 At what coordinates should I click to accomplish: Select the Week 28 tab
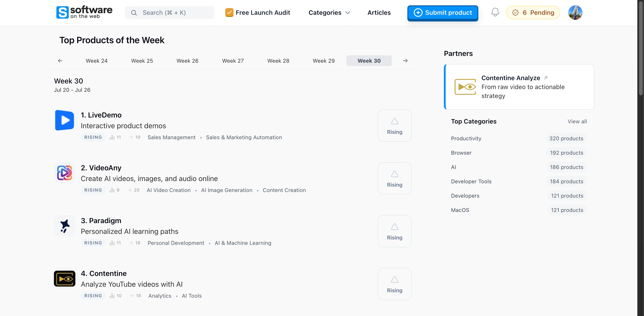click(278, 61)
